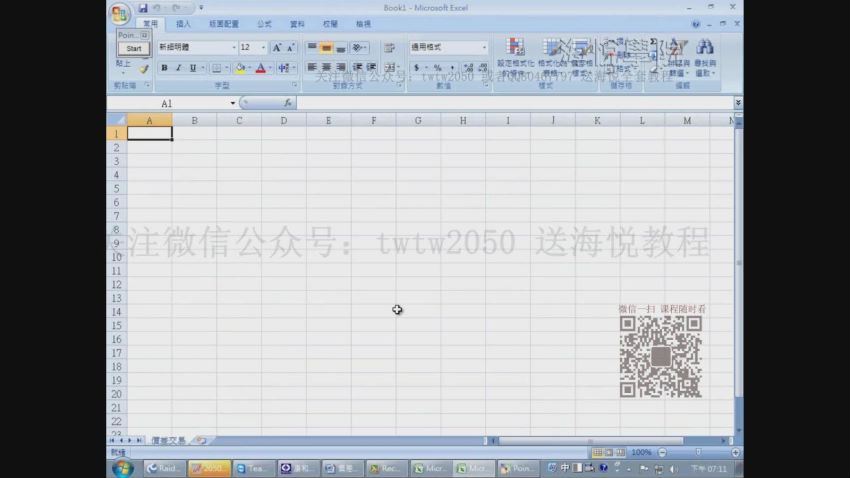The height and width of the screenshot is (478, 850).
Task: Toggle Top Align
Action: pyautogui.click(x=312, y=48)
